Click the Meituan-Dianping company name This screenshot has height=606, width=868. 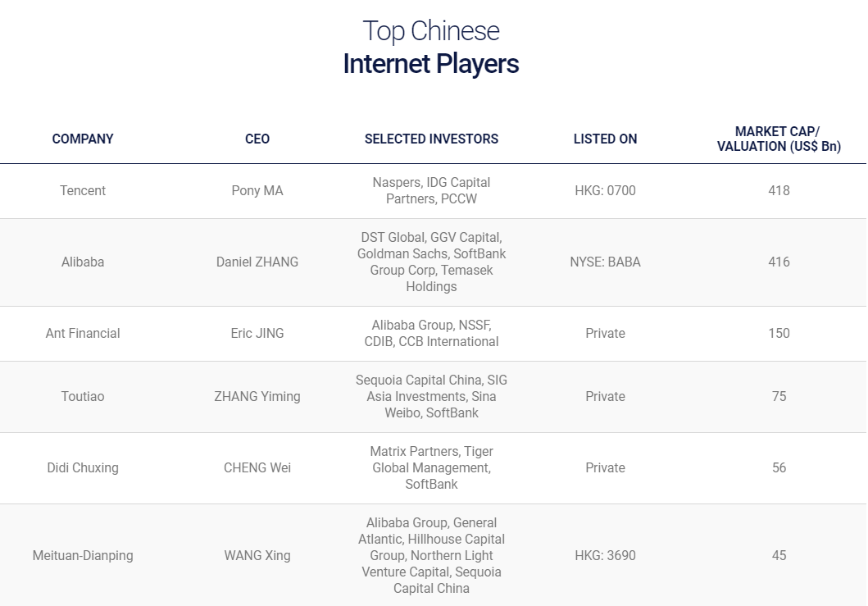click(x=83, y=556)
